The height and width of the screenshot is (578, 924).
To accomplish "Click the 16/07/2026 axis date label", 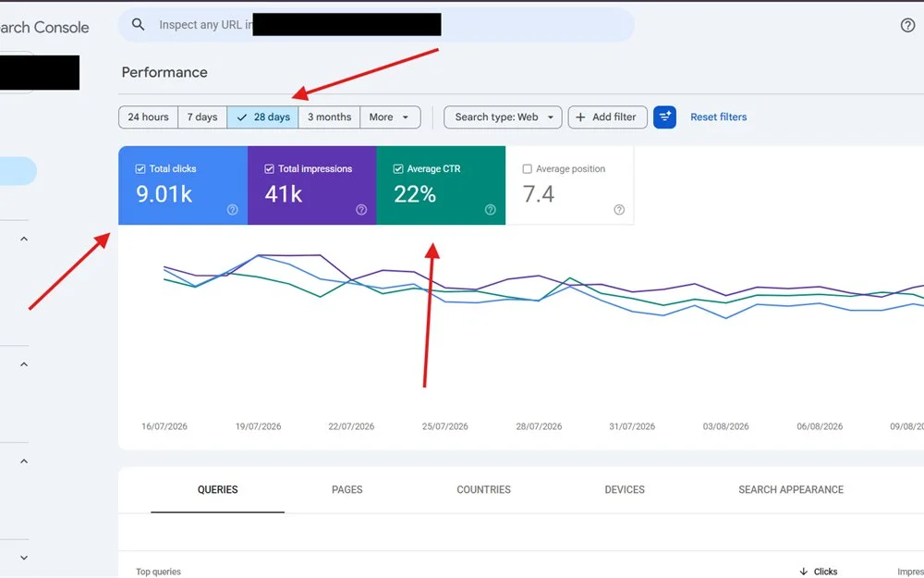I will (x=164, y=426).
